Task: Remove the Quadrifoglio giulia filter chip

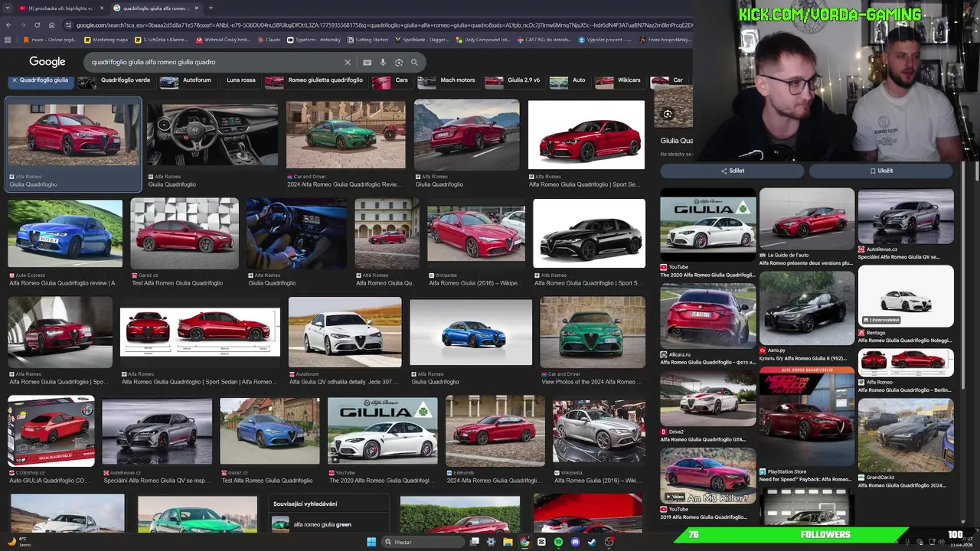Action: (14, 80)
